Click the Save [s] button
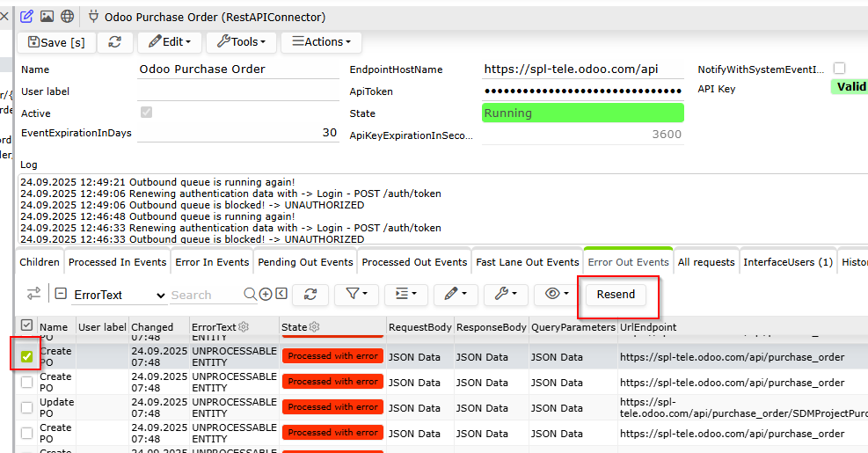868x453 pixels. click(56, 42)
